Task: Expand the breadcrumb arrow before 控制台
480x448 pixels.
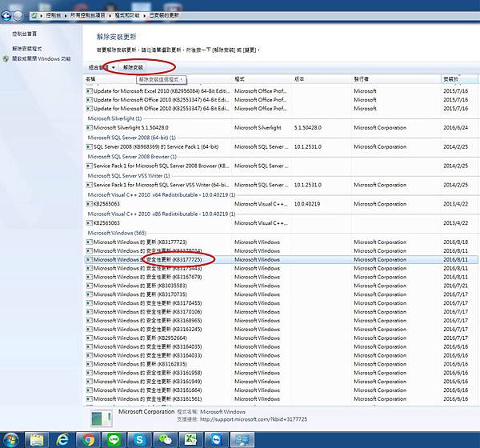Action: tap(42, 16)
